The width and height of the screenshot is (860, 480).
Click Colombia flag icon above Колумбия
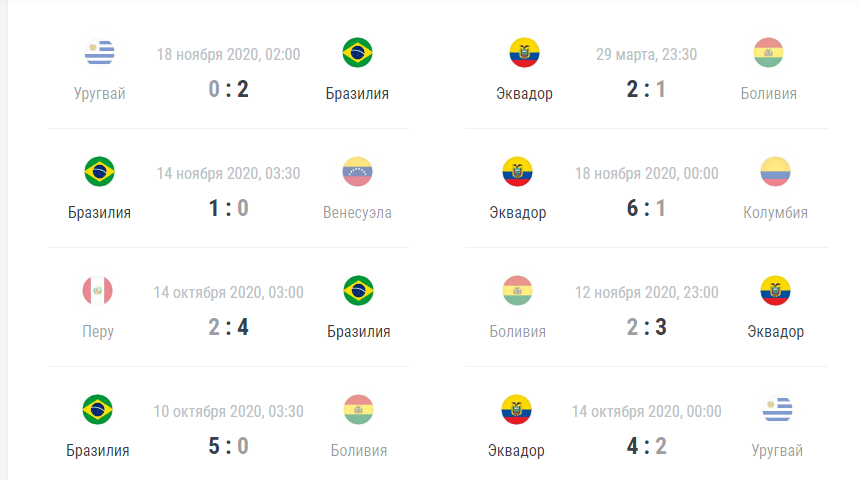pyautogui.click(x=776, y=172)
